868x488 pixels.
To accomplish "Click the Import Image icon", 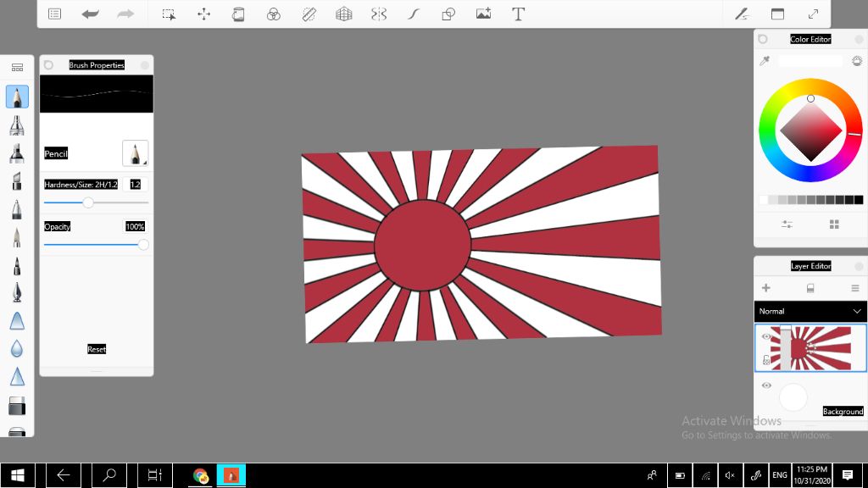I will (x=483, y=14).
